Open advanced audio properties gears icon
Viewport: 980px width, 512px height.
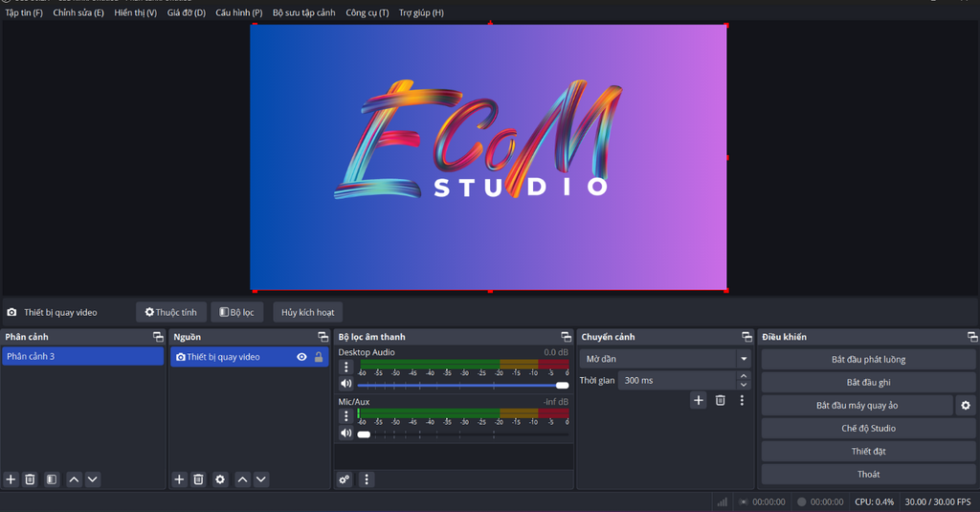345,479
